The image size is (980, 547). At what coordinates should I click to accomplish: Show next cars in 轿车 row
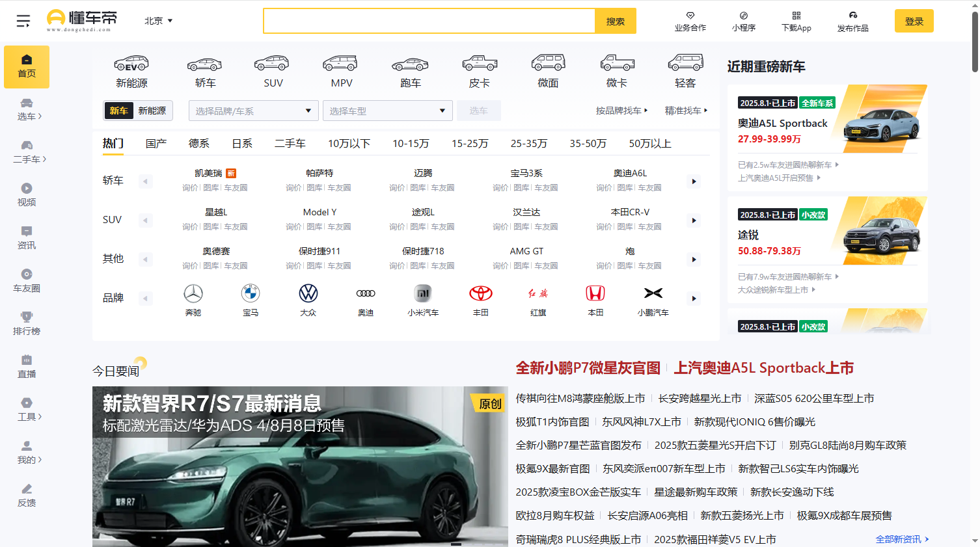[x=694, y=181]
